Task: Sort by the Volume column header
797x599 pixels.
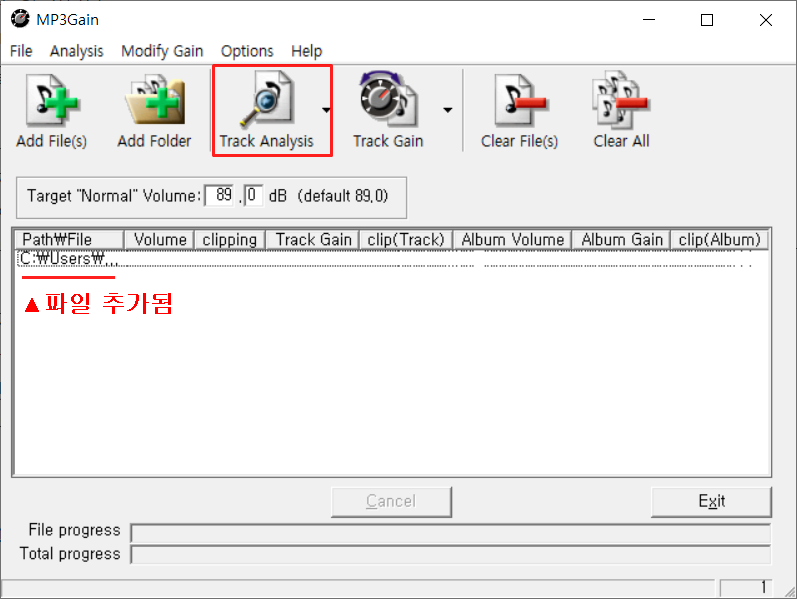Action: 160,239
